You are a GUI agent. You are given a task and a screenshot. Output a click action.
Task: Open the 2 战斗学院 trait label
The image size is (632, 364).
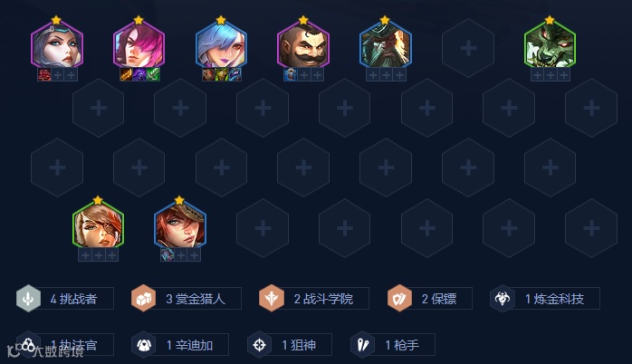coord(323,299)
